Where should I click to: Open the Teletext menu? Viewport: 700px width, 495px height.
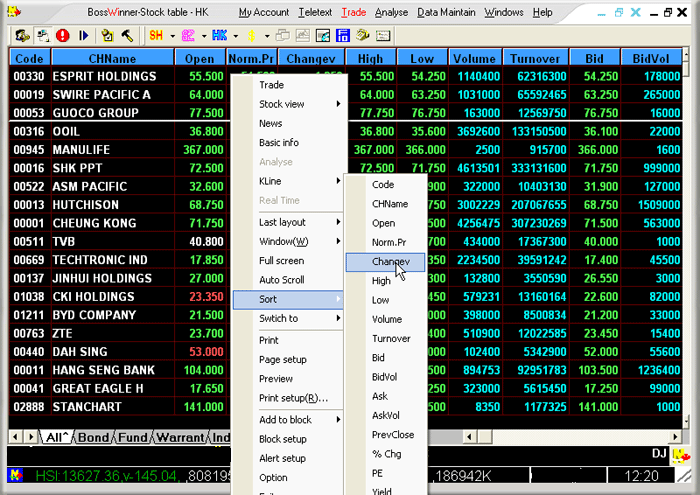click(315, 12)
